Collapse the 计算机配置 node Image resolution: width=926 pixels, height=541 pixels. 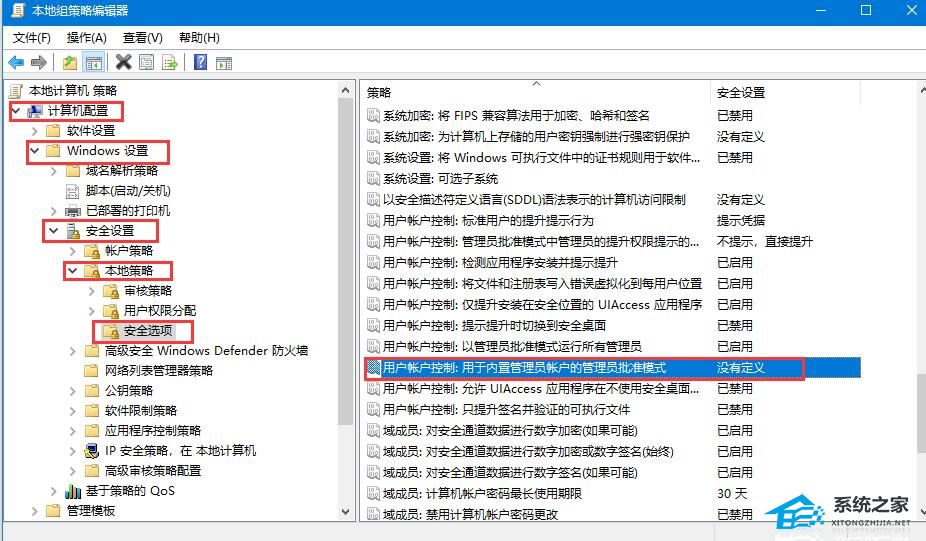pos(16,110)
